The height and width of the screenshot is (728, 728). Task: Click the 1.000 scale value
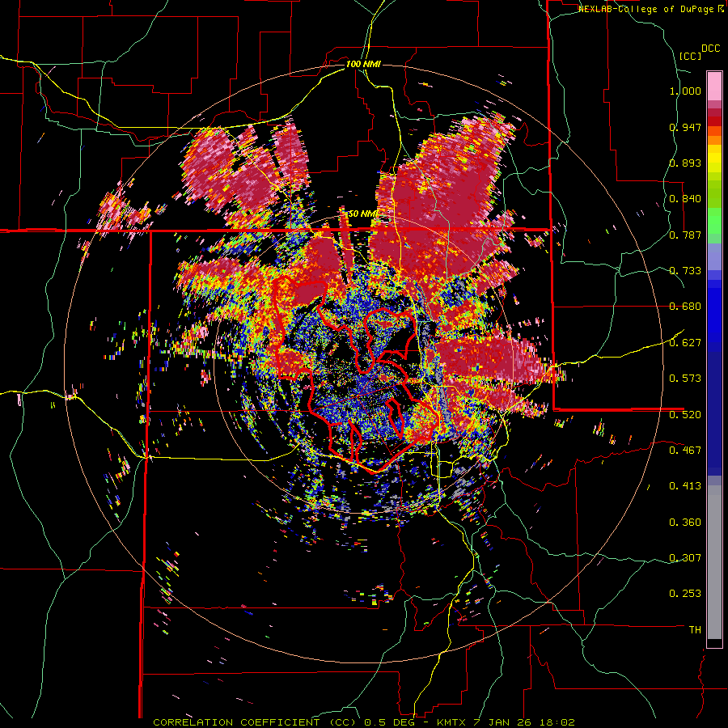[x=685, y=91]
